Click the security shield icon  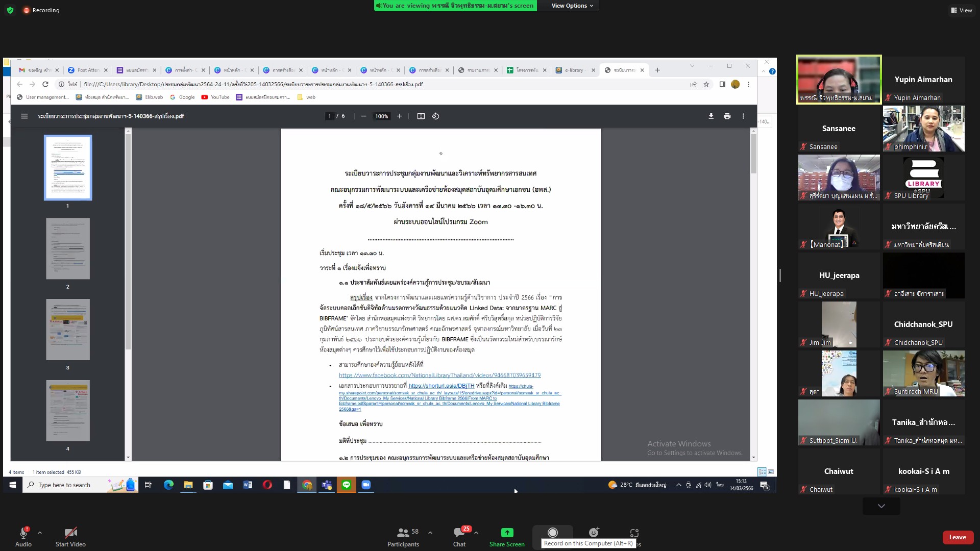(x=10, y=10)
